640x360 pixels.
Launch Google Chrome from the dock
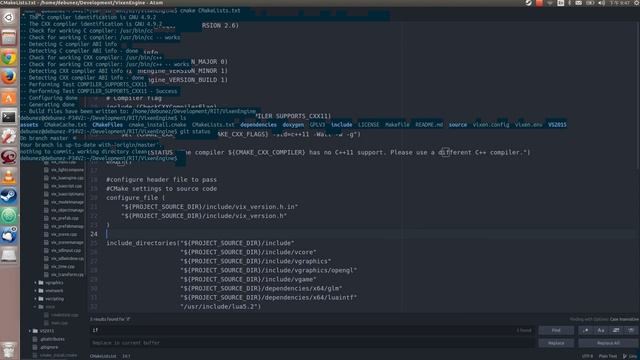(9, 58)
